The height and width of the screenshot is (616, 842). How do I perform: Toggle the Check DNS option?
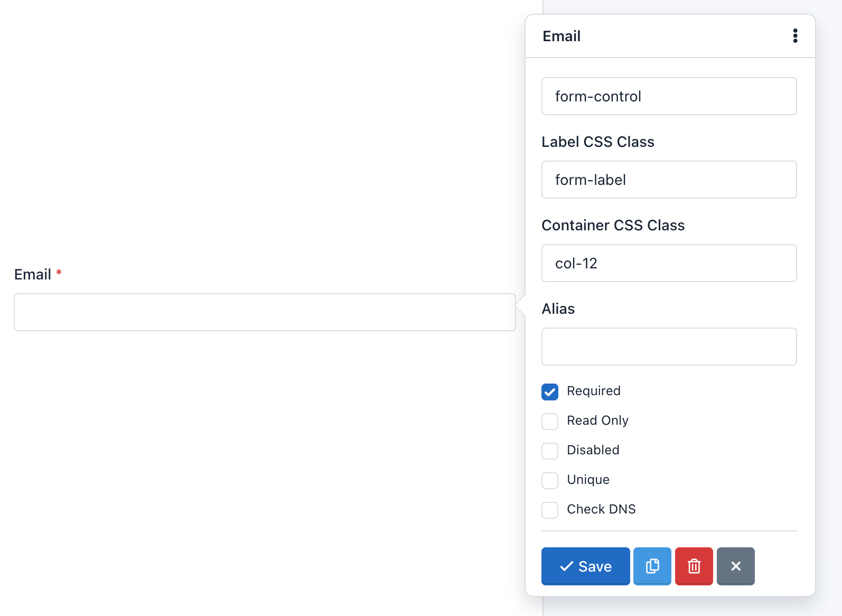click(x=549, y=510)
